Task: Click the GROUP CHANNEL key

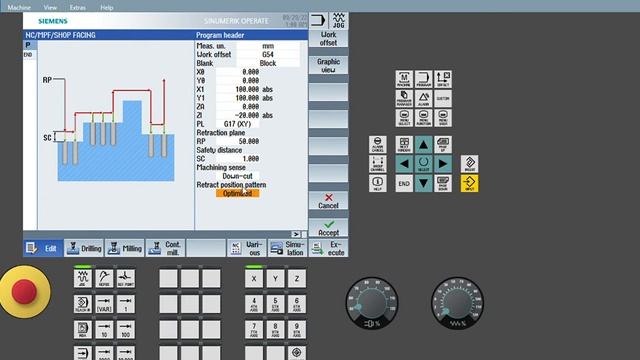Action: pyautogui.click(x=378, y=164)
